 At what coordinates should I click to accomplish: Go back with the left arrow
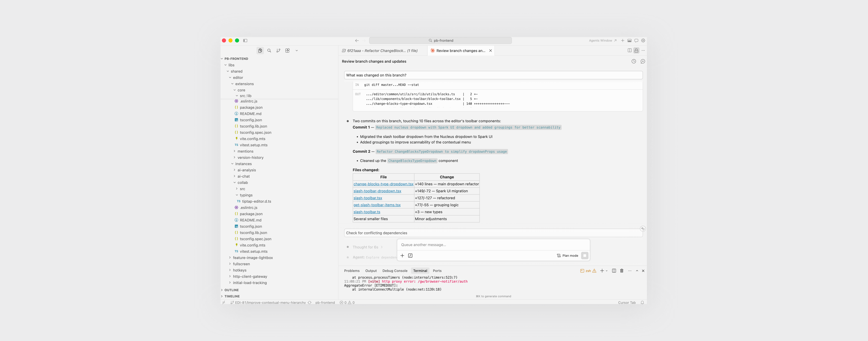[357, 40]
